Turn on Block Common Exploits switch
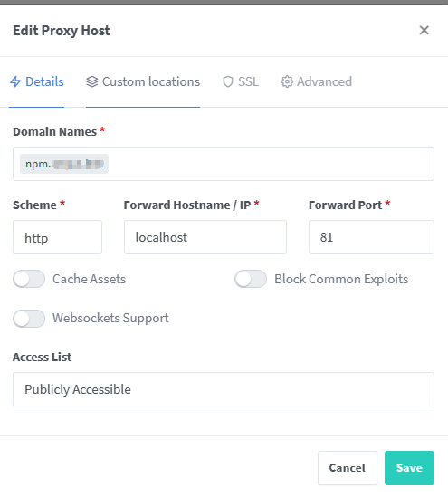The height and width of the screenshot is (497, 448). [251, 279]
